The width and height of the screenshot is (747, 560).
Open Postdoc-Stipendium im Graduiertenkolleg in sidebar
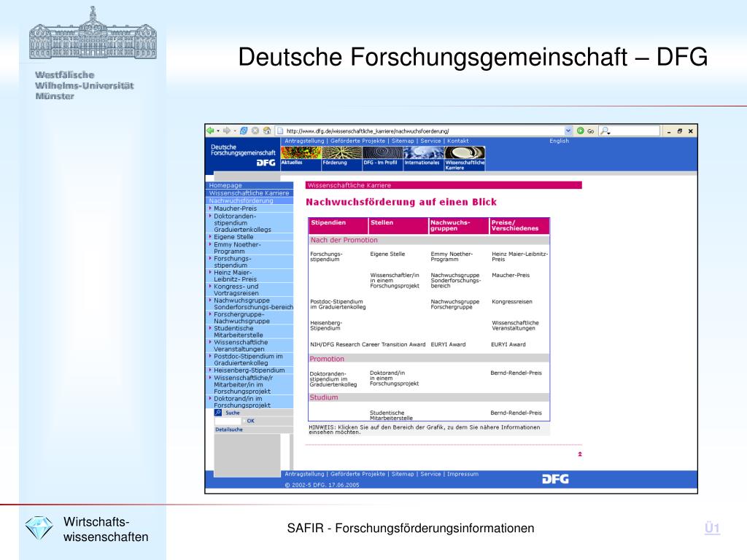[248, 359]
